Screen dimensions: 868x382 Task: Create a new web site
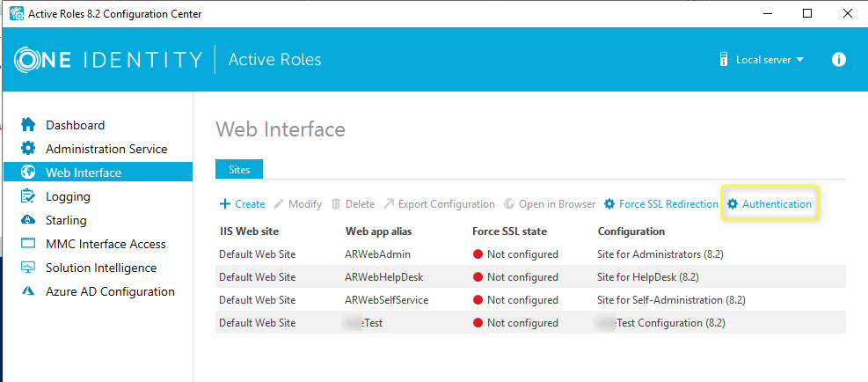point(243,204)
